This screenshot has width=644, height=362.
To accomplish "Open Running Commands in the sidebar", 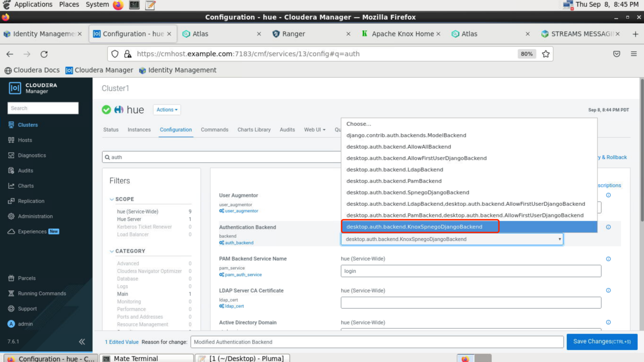I will click(37, 293).
